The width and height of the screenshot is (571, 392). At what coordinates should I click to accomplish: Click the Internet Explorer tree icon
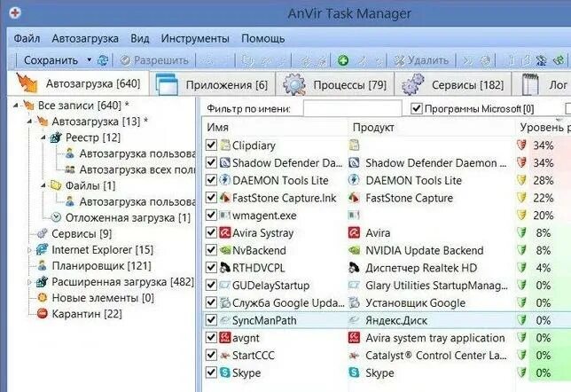[x=43, y=249]
